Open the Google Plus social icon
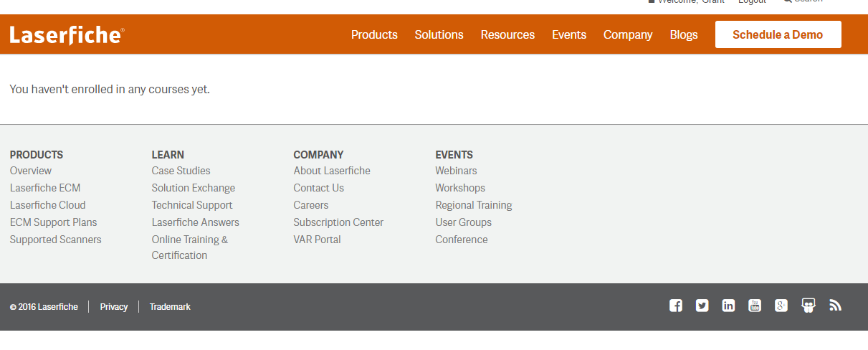Image resolution: width=868 pixels, height=350 pixels. [781, 306]
